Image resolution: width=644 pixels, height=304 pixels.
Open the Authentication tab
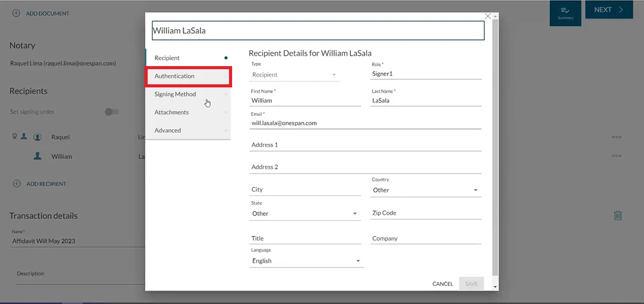pos(188,76)
